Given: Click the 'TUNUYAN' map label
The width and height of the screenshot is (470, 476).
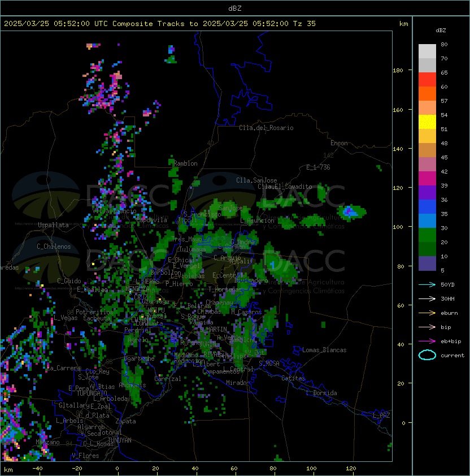Looking at the screenshot, I should pyautogui.click(x=120, y=440).
